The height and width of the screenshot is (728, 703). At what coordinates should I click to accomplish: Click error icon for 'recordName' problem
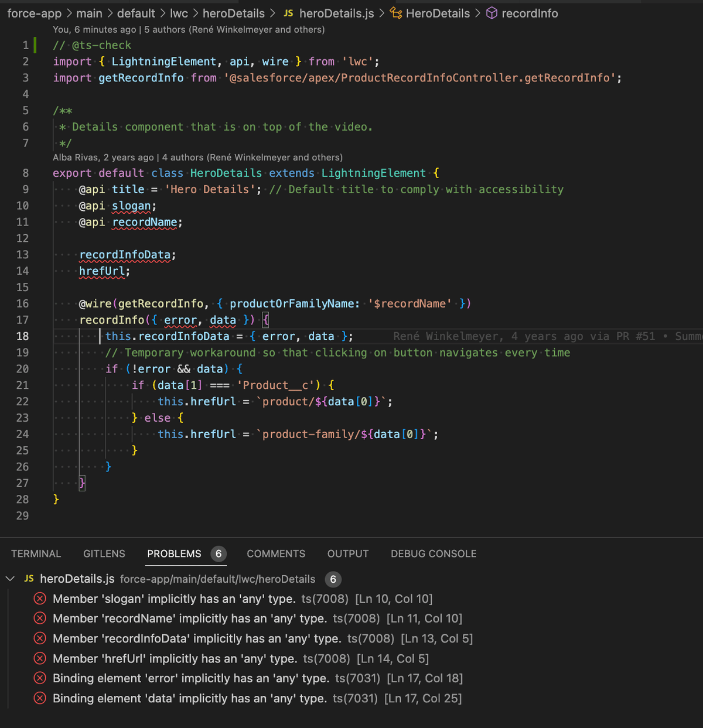[40, 618]
